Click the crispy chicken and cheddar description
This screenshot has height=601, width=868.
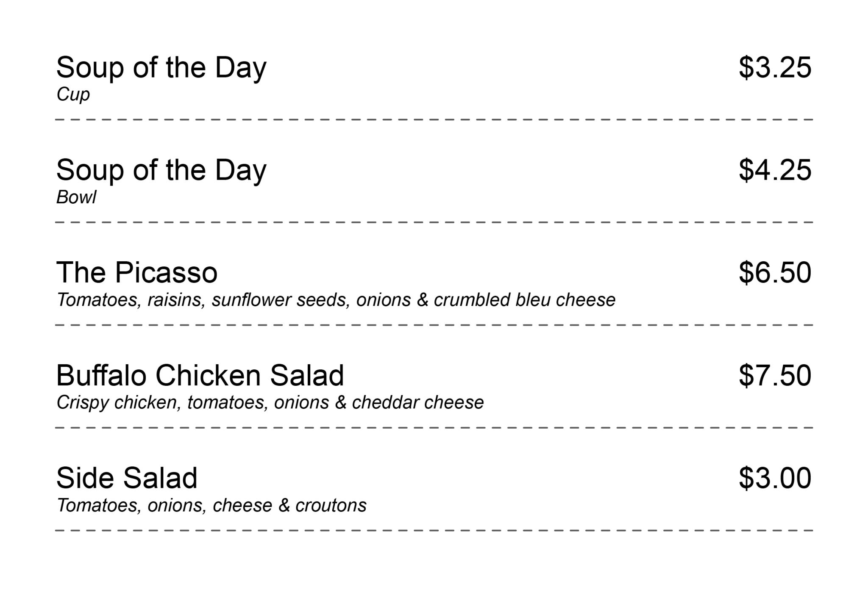(x=270, y=403)
